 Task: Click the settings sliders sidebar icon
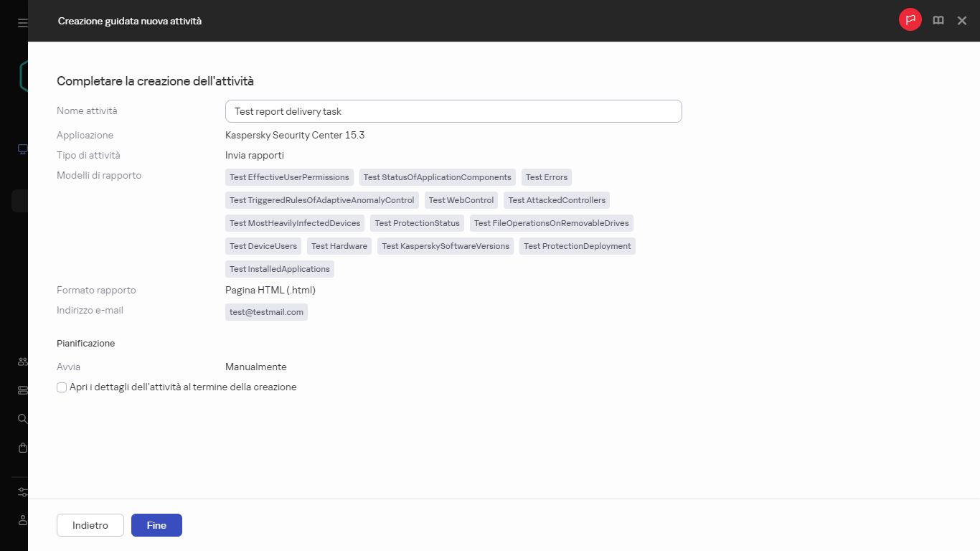tap(22, 492)
